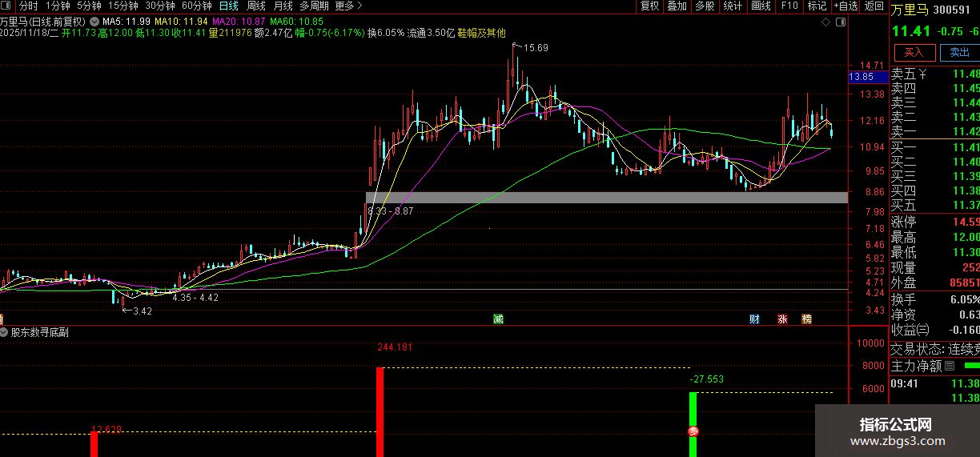The image size is (980, 457).
Task: Open the 统计 statistics tool
Action: coord(733,6)
